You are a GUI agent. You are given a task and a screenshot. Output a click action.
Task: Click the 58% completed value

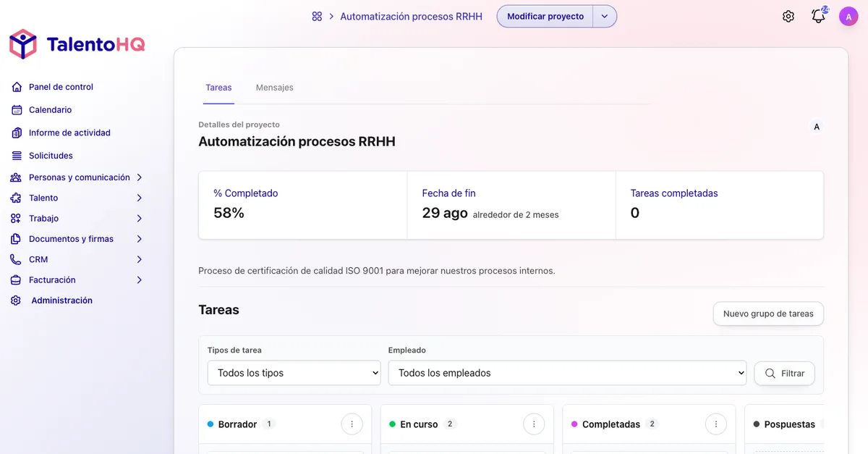pyautogui.click(x=229, y=213)
